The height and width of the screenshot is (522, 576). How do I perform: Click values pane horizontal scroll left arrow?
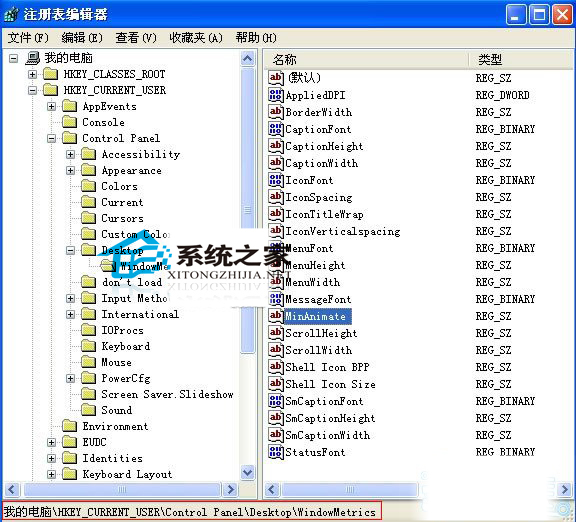272,489
